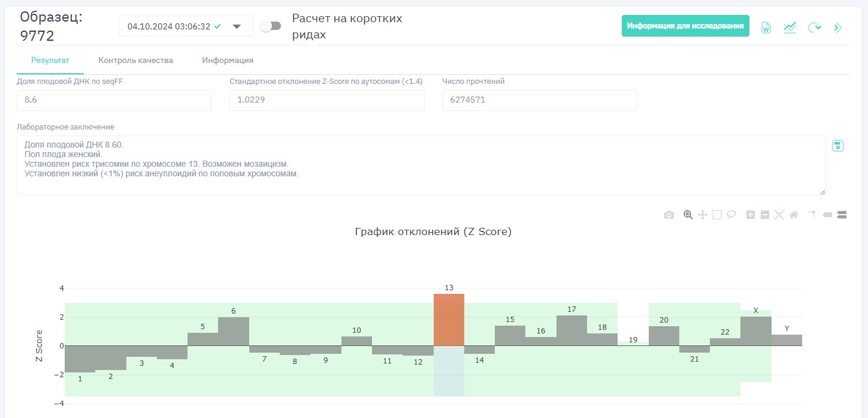Toggle spike lines on the chart
This screenshot has width=868, height=418.
point(812,215)
